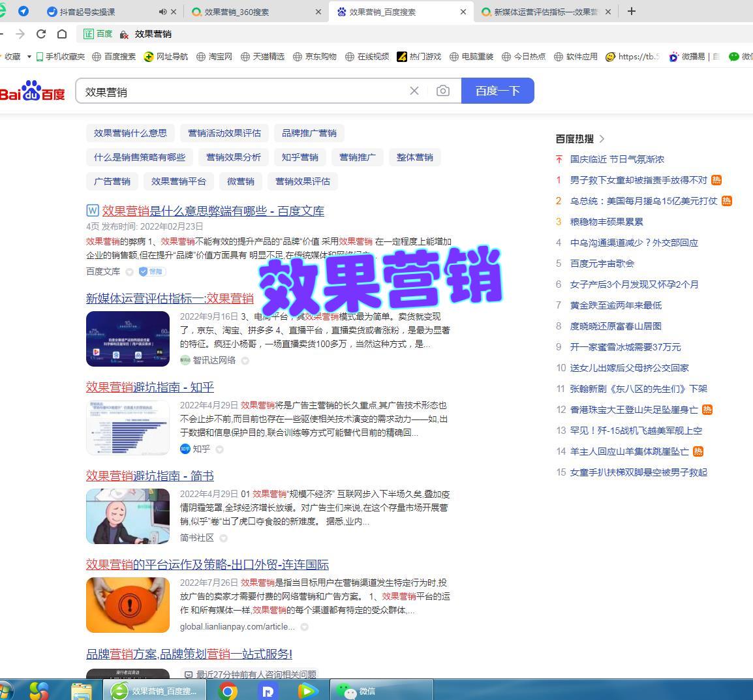Click the Baidu logo

click(x=32, y=91)
